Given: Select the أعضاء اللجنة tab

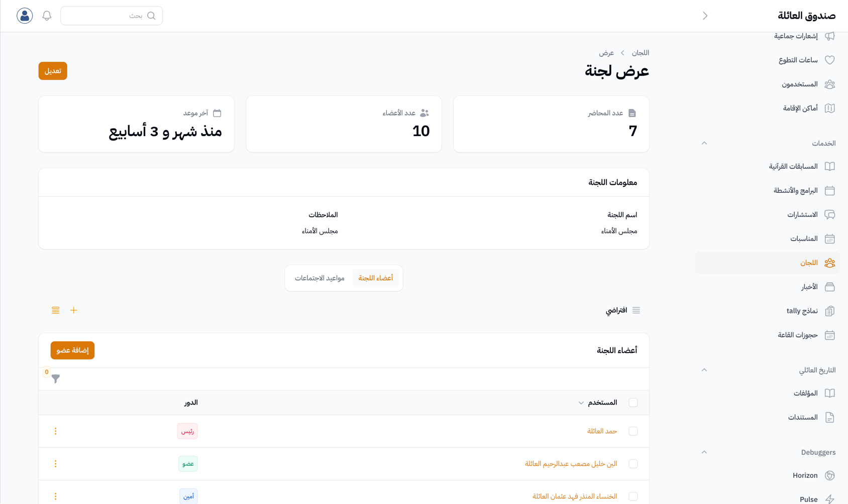Looking at the screenshot, I should pyautogui.click(x=375, y=278).
